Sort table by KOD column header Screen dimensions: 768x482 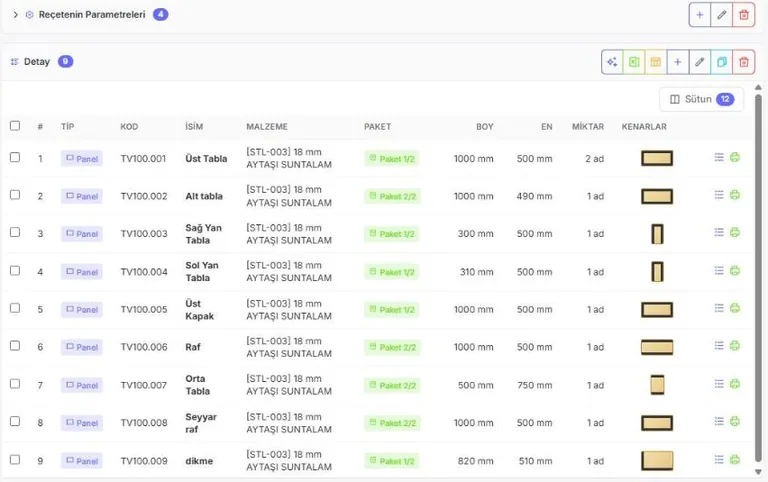129,126
